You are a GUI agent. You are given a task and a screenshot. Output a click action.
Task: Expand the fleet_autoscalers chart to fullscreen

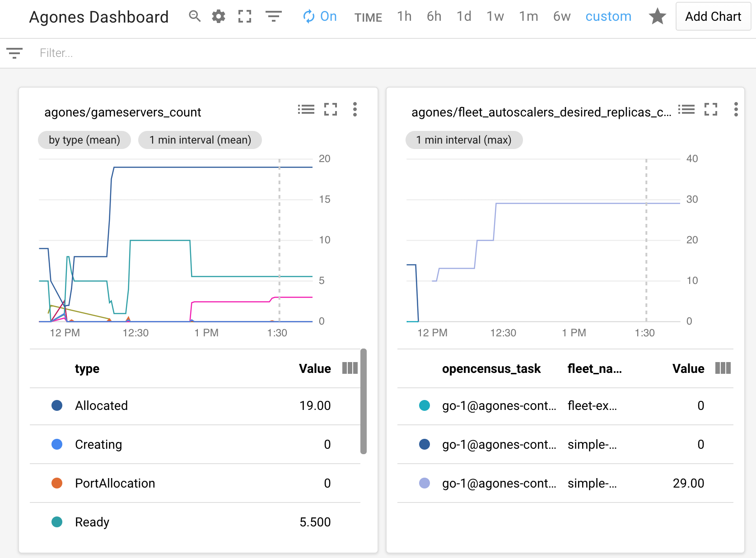pyautogui.click(x=710, y=109)
